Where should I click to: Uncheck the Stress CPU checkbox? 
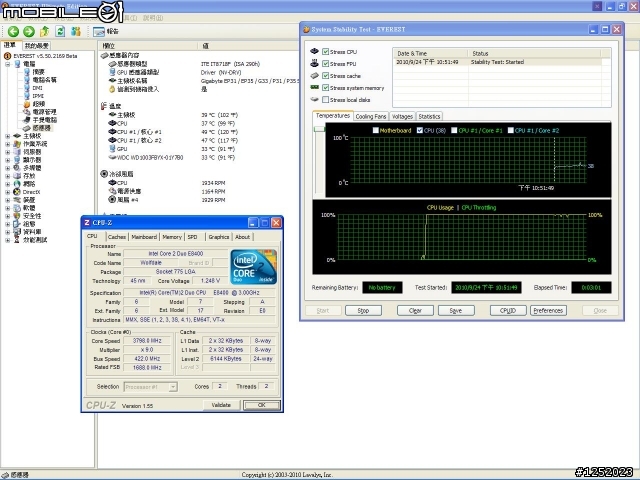tap(325, 51)
